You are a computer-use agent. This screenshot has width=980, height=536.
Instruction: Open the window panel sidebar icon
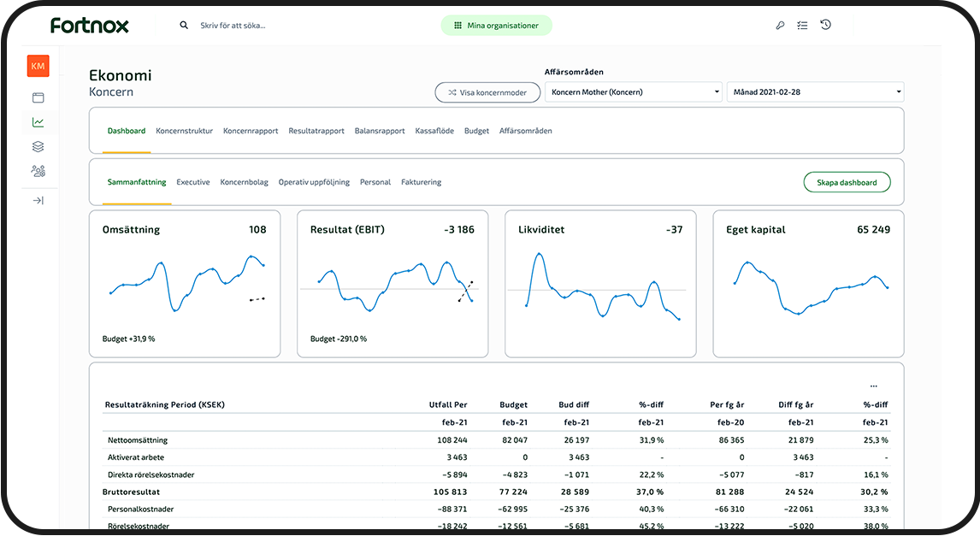pos(38,97)
